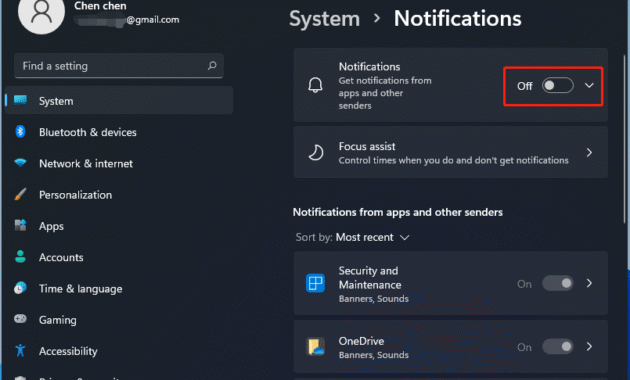Select System in the sidebar
The height and width of the screenshot is (380, 630).
[119, 100]
